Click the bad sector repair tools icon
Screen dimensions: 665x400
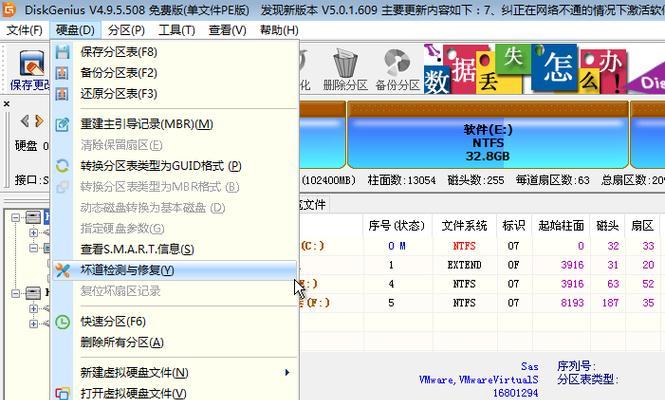(62, 270)
